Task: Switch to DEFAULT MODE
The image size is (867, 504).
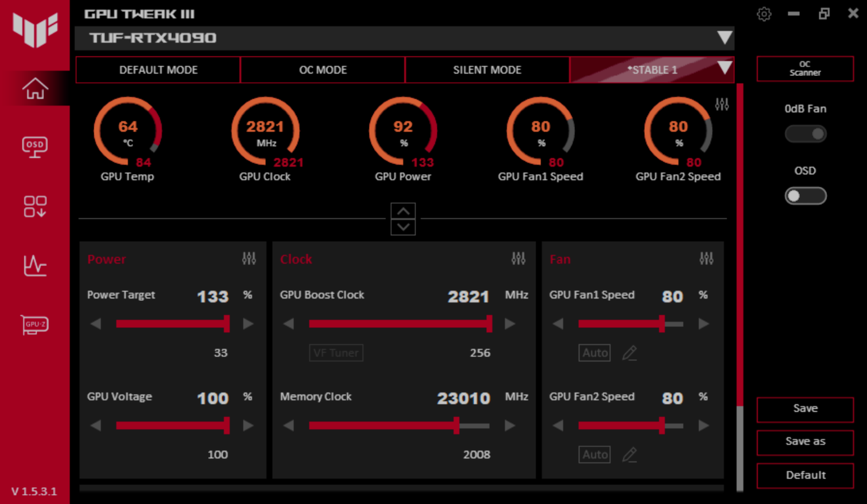Action: pos(158,70)
